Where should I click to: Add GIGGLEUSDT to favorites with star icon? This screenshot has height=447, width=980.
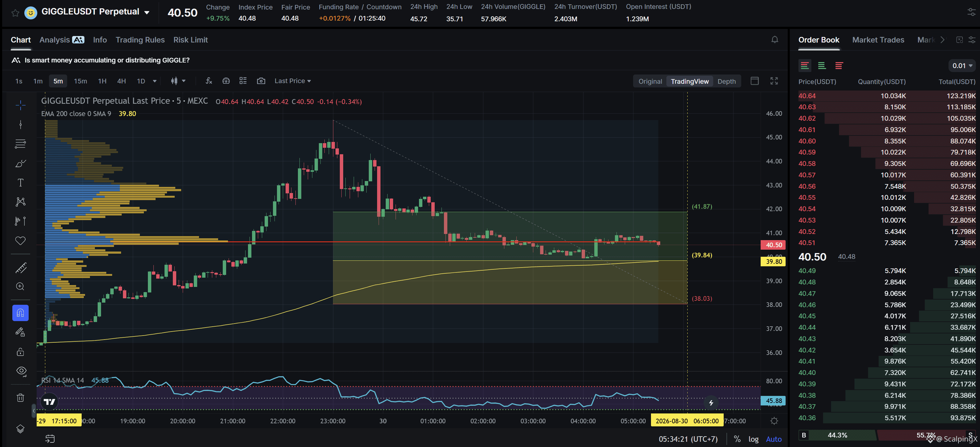15,13
